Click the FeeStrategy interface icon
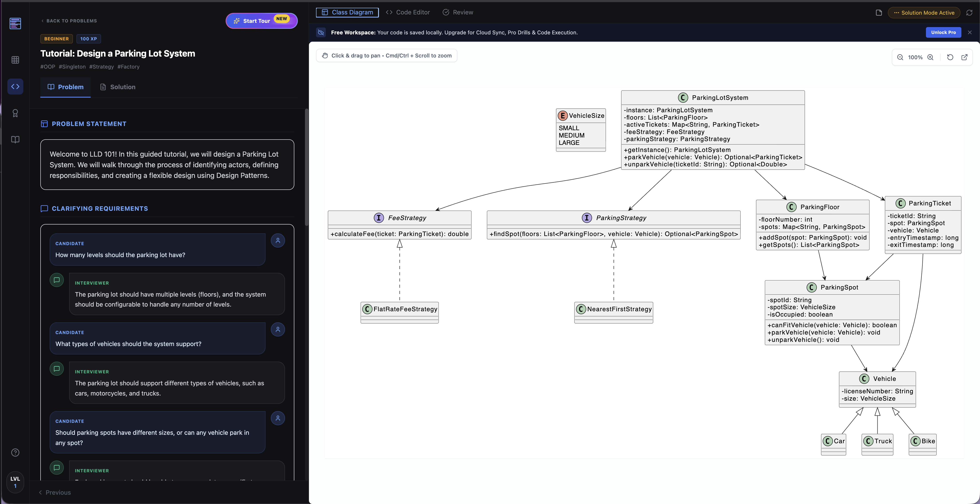This screenshot has width=980, height=504. 379,218
